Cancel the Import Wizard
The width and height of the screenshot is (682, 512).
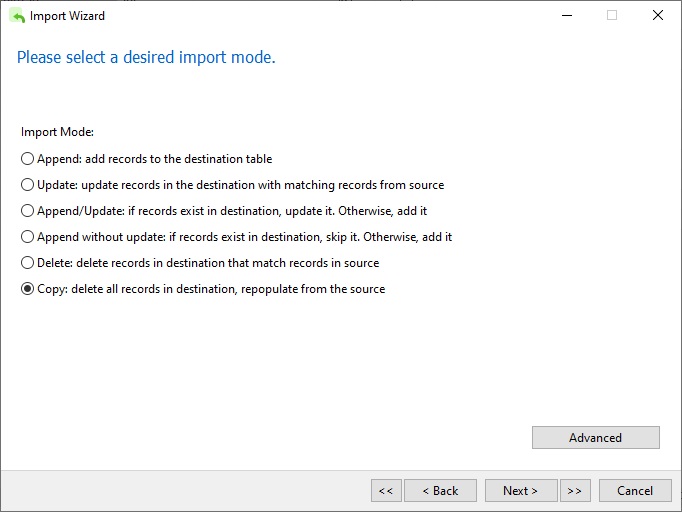click(635, 491)
